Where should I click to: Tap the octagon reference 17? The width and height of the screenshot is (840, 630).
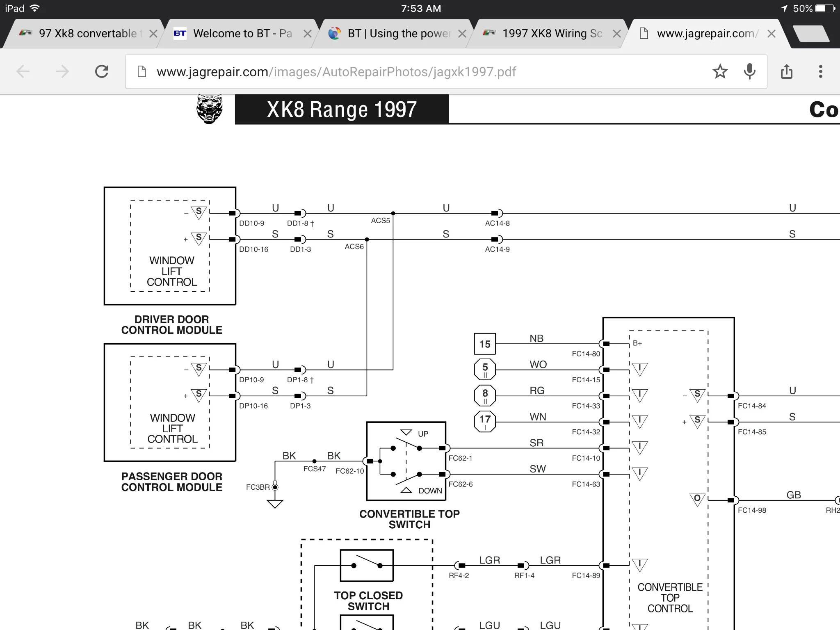485,422
